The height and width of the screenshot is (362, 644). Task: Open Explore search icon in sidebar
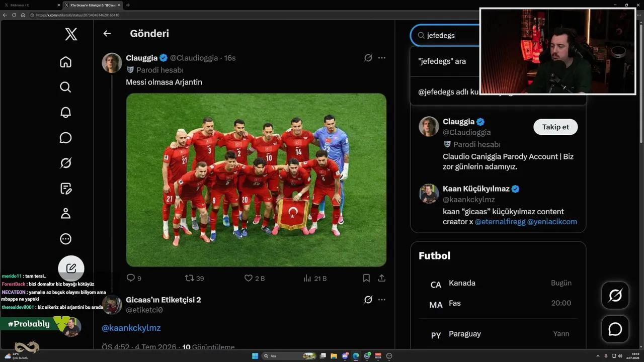point(65,87)
